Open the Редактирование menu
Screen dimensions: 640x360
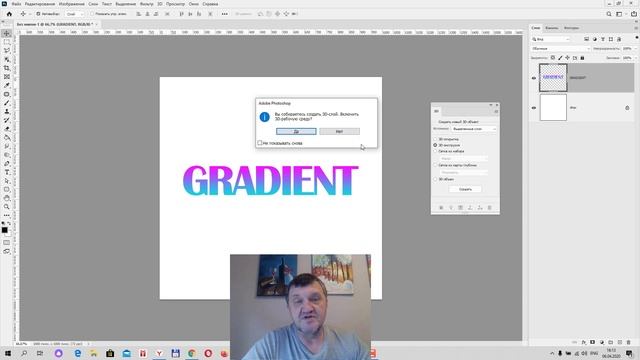pos(40,4)
